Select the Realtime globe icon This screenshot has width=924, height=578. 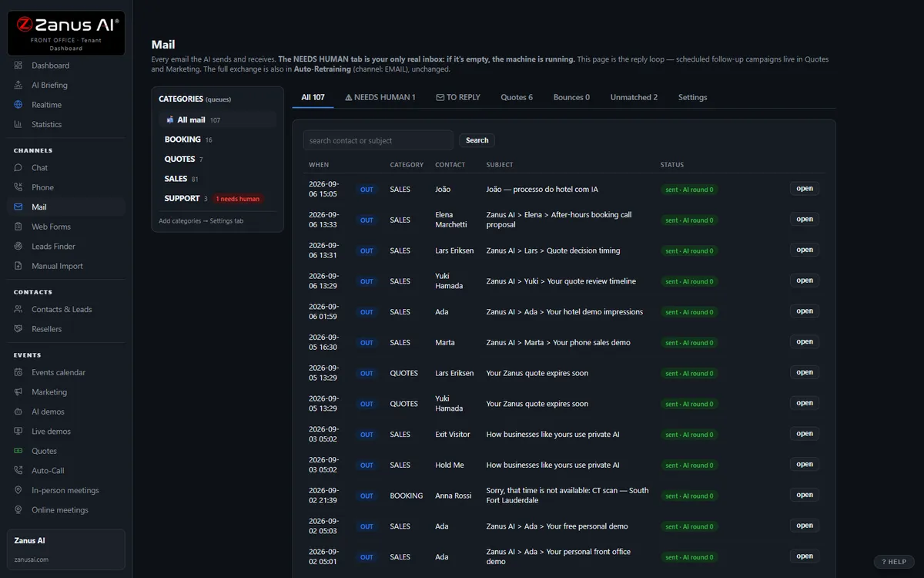[x=18, y=105]
